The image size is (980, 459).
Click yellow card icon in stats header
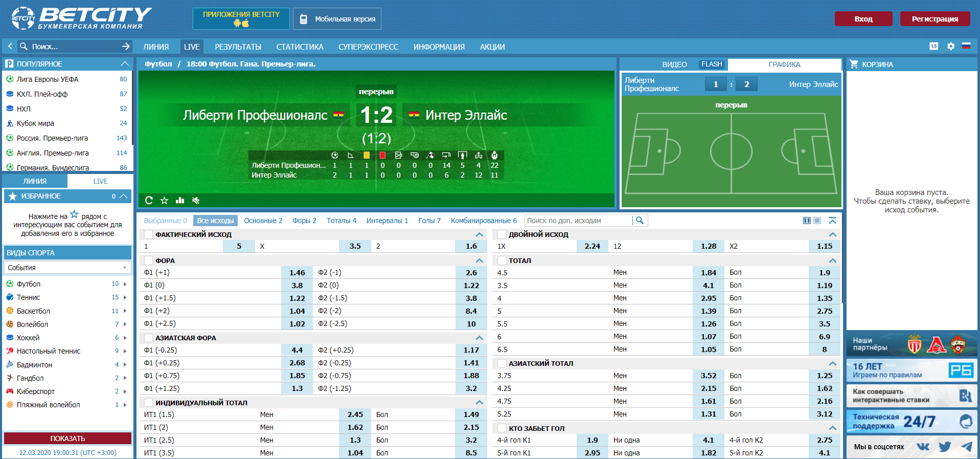[x=367, y=155]
